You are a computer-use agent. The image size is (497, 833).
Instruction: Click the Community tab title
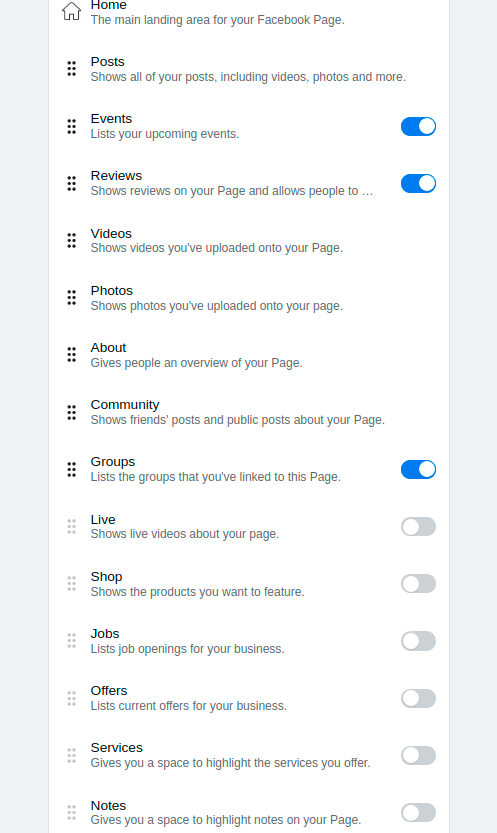click(125, 405)
